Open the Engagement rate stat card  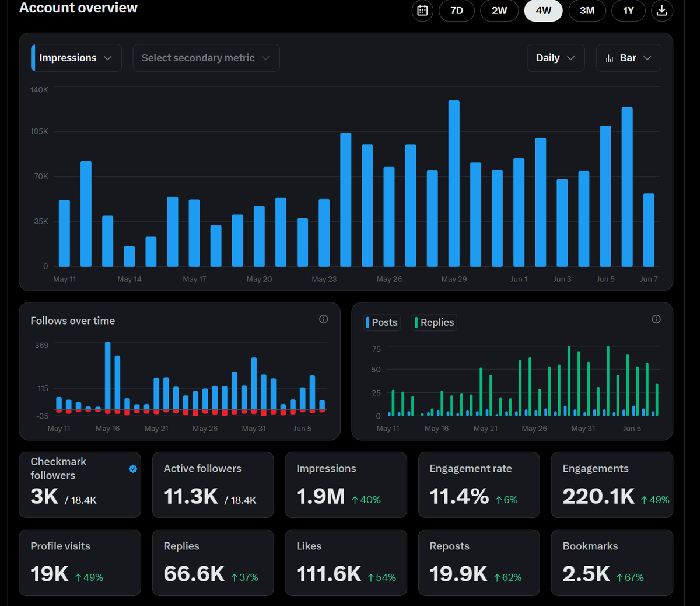[x=479, y=485]
